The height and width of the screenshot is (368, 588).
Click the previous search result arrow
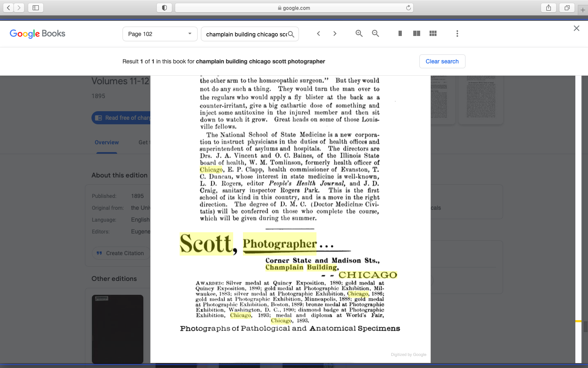pyautogui.click(x=318, y=34)
